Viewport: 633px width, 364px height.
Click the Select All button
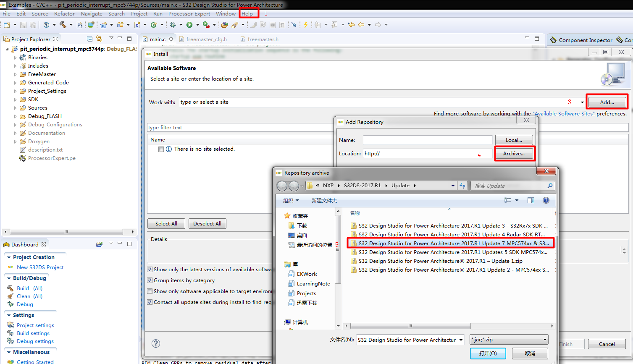[166, 223]
